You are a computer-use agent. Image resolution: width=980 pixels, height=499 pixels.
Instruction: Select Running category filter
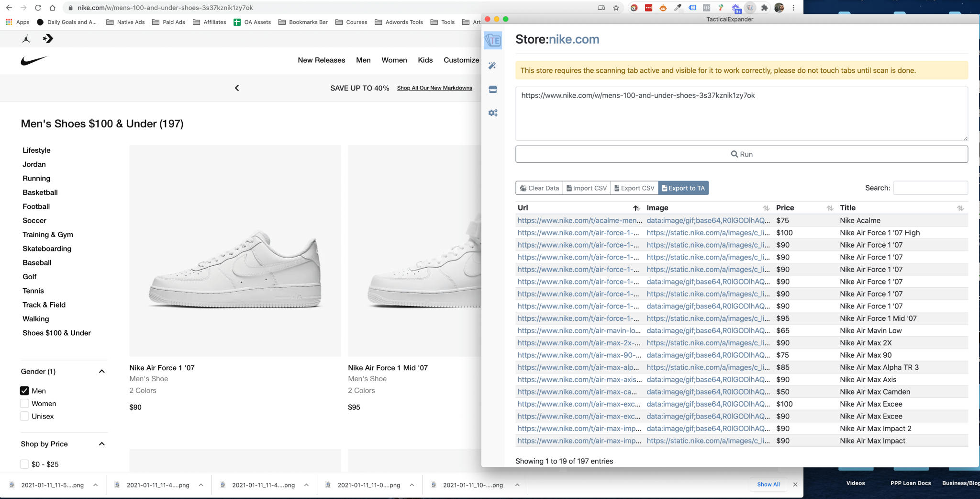[x=36, y=178]
